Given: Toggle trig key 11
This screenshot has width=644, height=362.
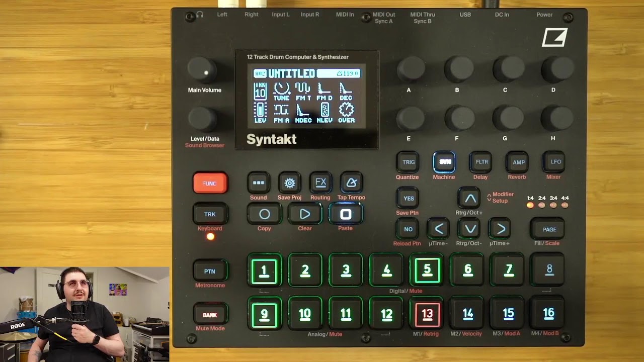Looking at the screenshot, I should [346, 314].
